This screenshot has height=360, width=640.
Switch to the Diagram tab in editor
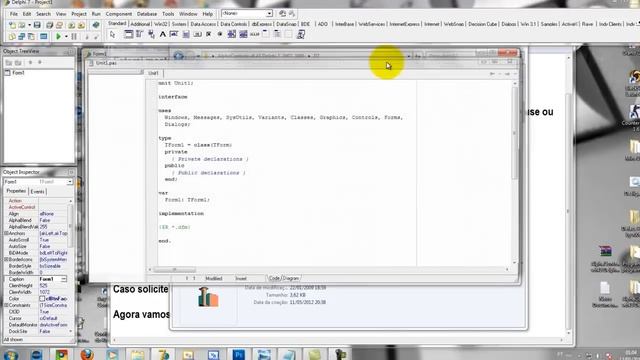pos(291,278)
